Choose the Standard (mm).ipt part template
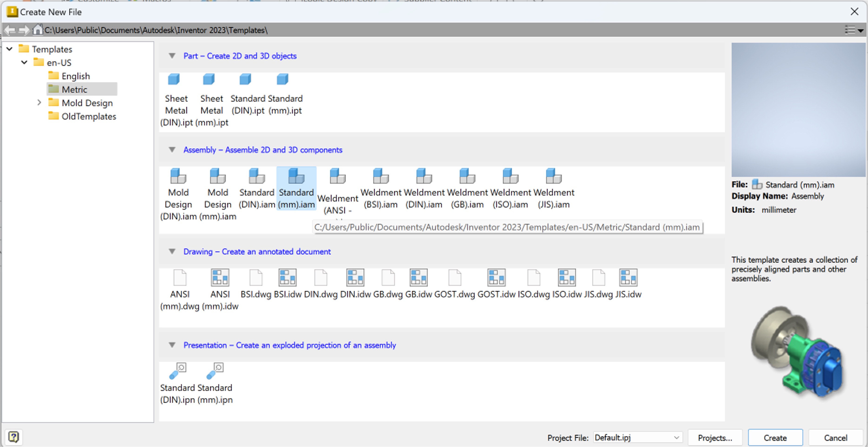The height and width of the screenshot is (447, 868). pos(285,95)
